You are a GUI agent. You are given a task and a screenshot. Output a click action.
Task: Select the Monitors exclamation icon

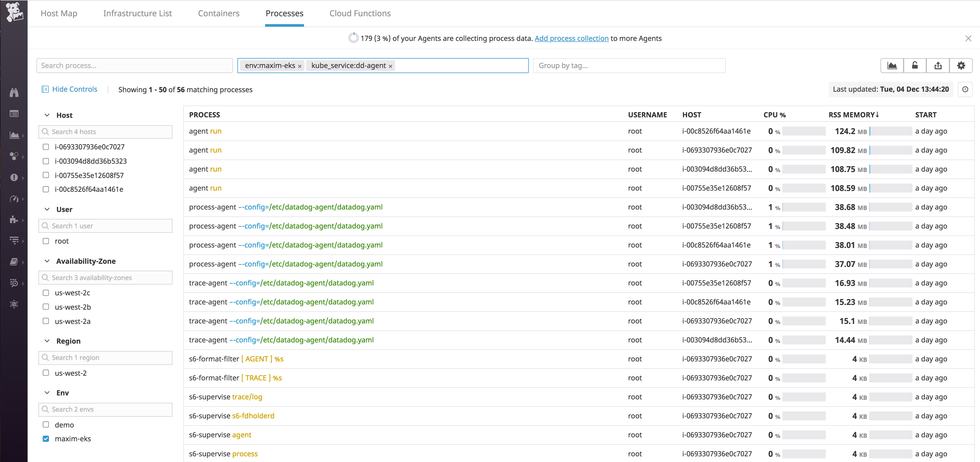coord(14,178)
